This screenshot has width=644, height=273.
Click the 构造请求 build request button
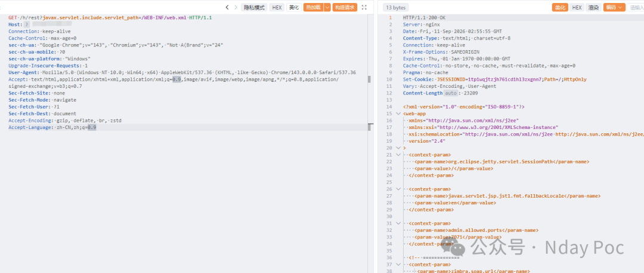click(345, 7)
